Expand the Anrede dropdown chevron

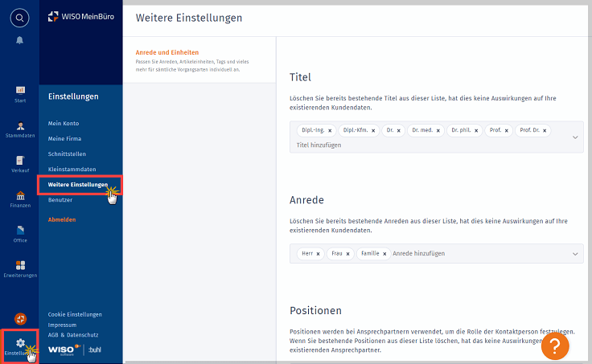[575, 254]
